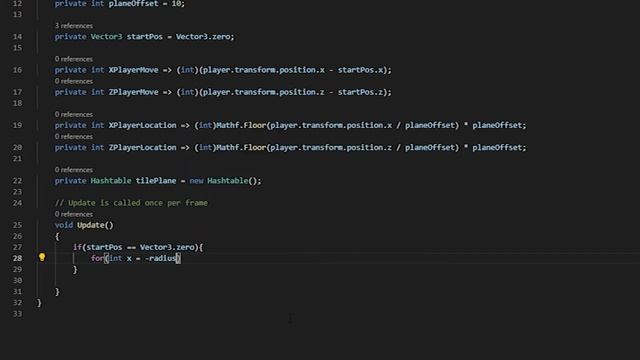The width and height of the screenshot is (640, 360).
Task: Click the 'Update()' method name
Action: click(95, 225)
